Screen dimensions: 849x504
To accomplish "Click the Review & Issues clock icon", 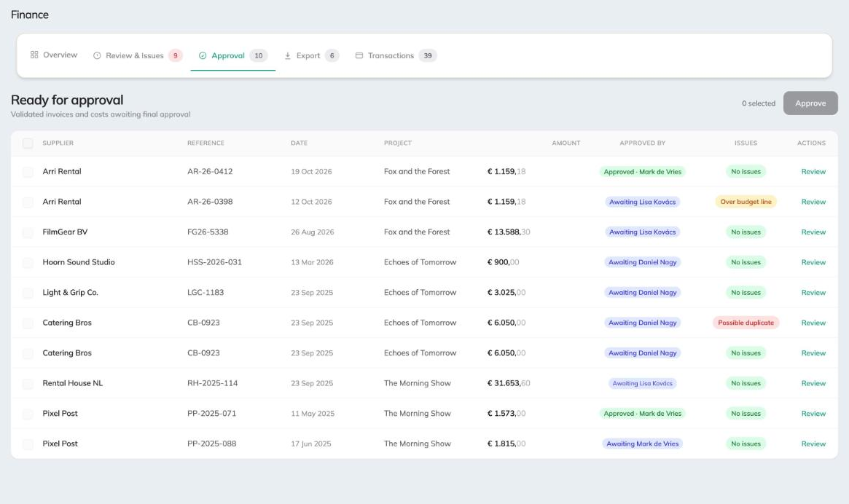I will pos(97,55).
